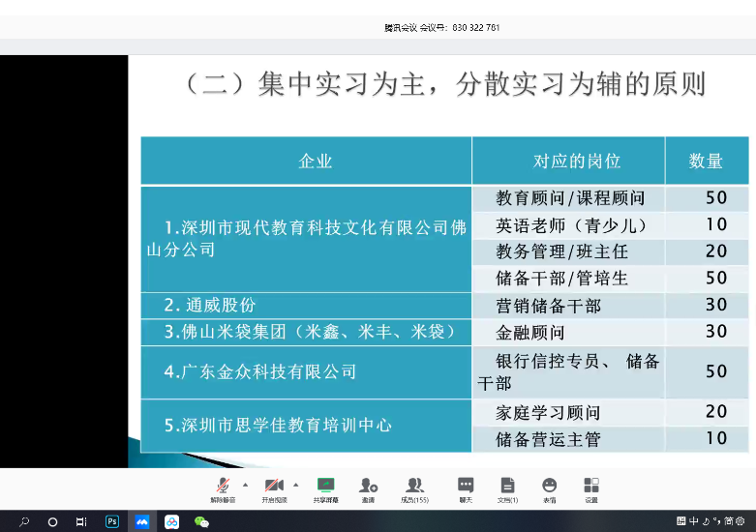Open the Chat panel
The image size is (756, 532).
[466, 486]
